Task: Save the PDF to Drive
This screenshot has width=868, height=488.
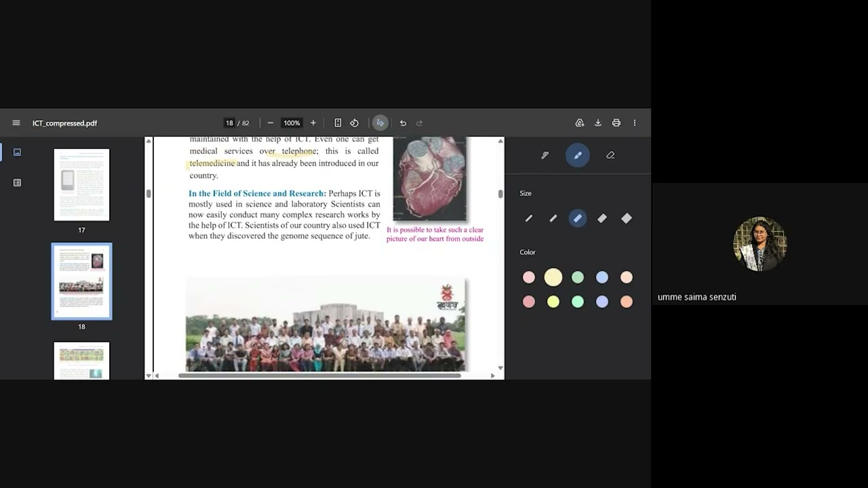Action: coord(580,123)
